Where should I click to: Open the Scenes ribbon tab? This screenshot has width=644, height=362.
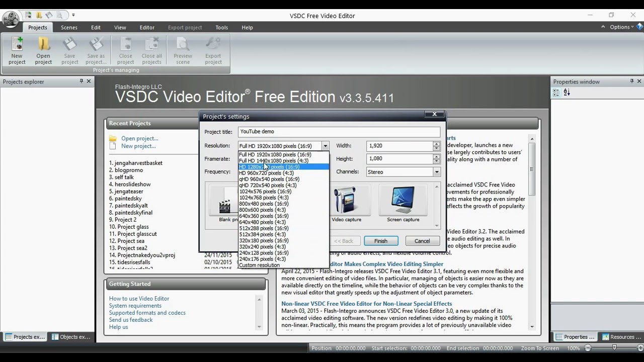[x=69, y=28]
